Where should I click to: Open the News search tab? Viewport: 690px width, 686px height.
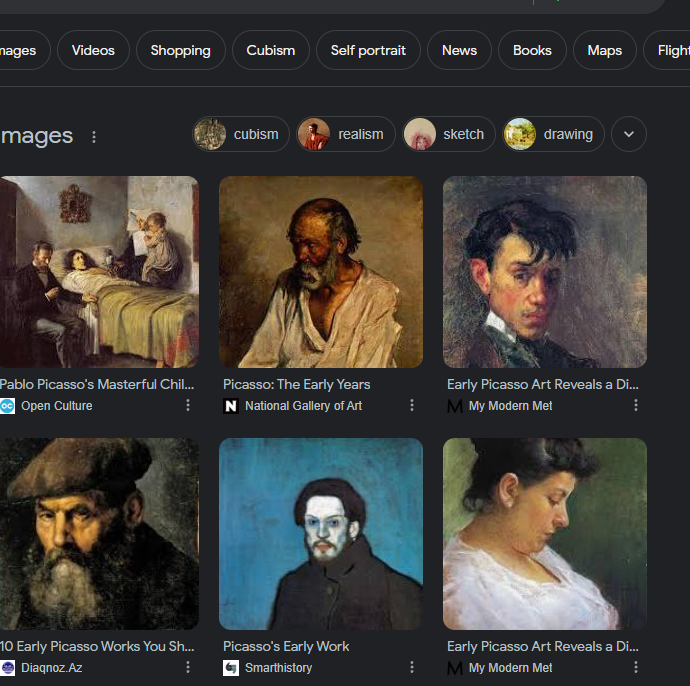pyautogui.click(x=459, y=50)
